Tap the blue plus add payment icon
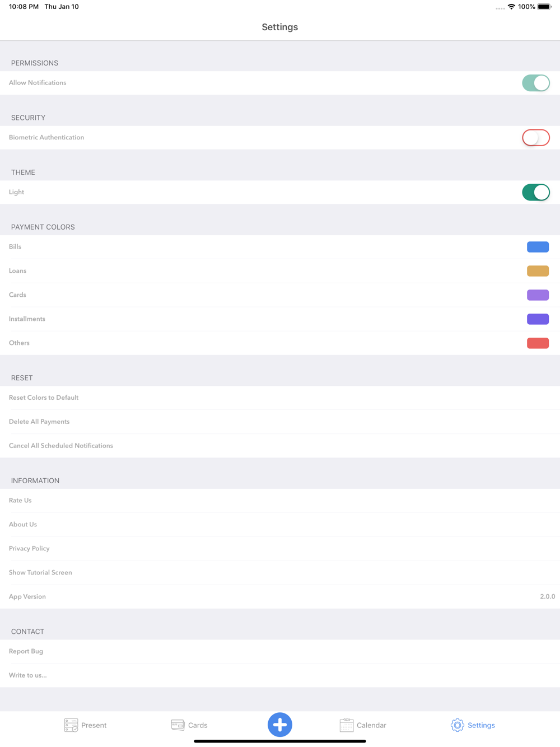560x747 pixels. [x=280, y=725]
